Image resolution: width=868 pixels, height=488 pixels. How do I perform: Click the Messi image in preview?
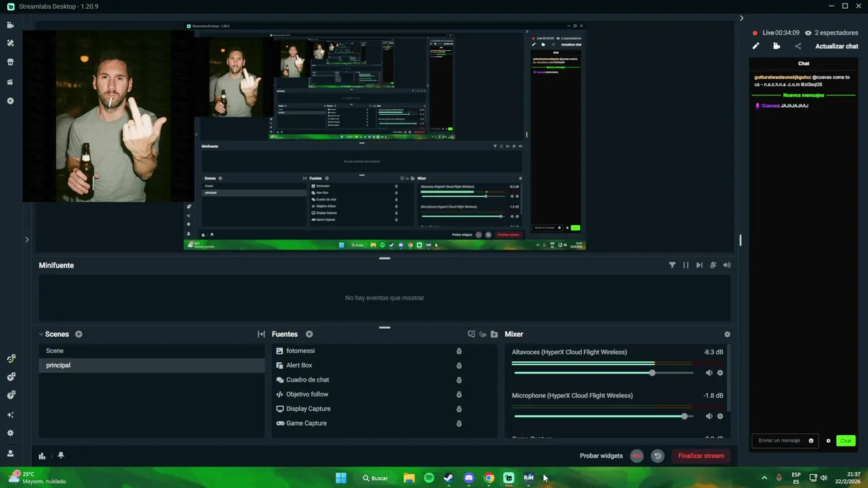(x=108, y=116)
